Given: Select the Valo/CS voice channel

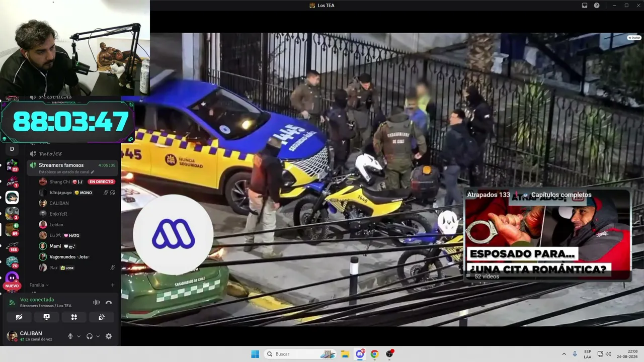Looking at the screenshot, I should point(51,153).
